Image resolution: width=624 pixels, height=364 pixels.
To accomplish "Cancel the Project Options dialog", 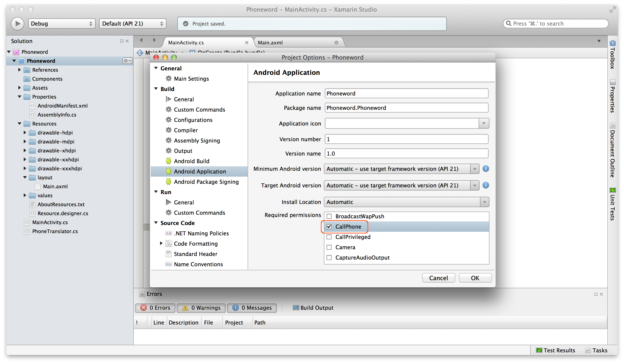I will [438, 278].
